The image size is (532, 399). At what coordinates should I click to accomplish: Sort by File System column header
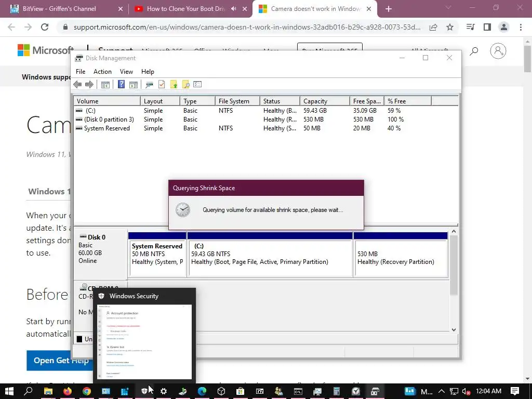point(237,101)
